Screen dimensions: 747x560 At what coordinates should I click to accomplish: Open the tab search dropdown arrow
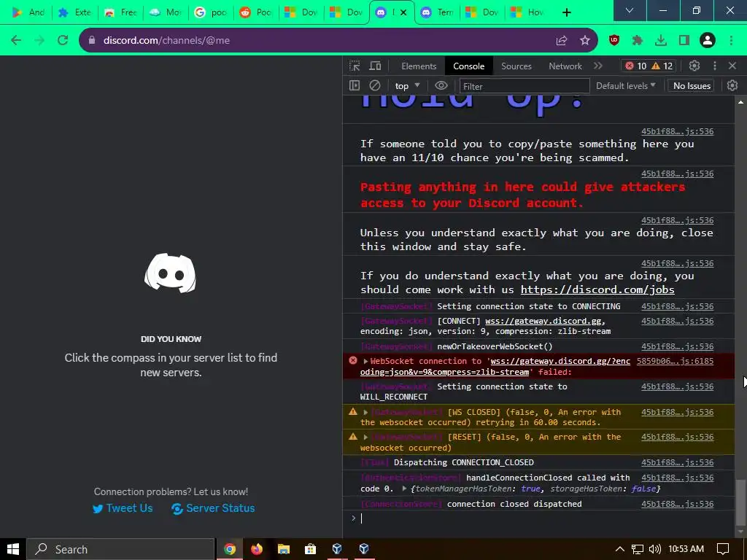(x=630, y=10)
